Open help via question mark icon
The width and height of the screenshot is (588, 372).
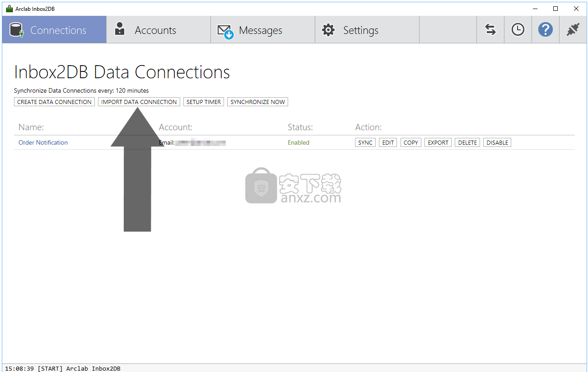546,30
